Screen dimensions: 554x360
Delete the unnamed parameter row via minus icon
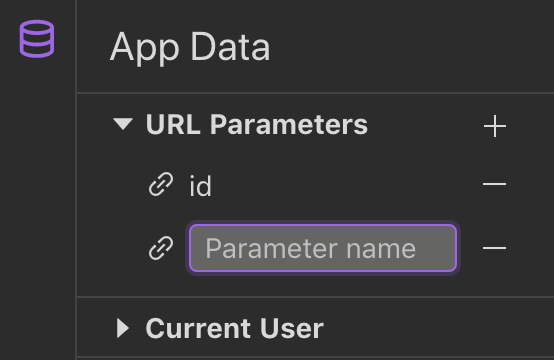coord(495,248)
